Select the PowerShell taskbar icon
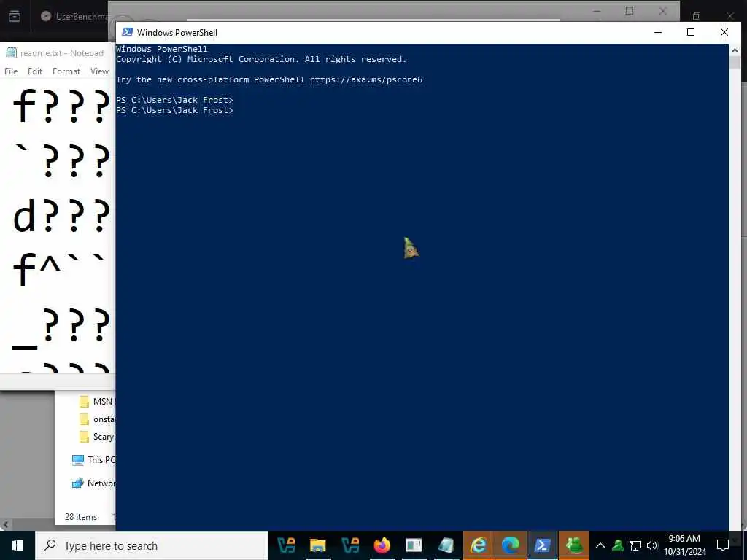Screen dimensions: 747x560 coord(542,545)
